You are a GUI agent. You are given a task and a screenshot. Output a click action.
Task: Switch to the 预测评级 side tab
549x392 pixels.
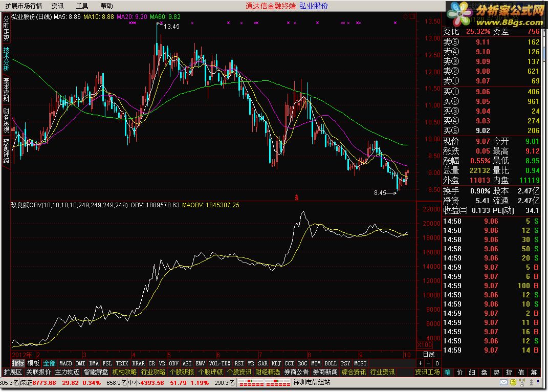coord(6,151)
